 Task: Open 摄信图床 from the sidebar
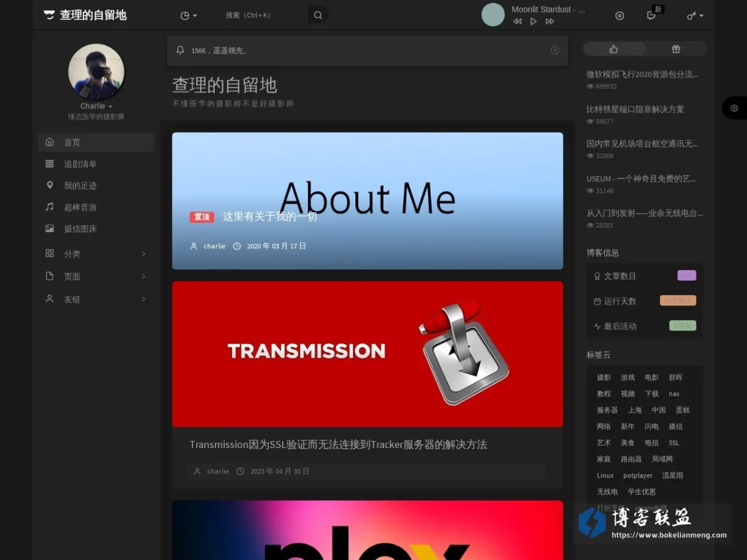click(96, 229)
